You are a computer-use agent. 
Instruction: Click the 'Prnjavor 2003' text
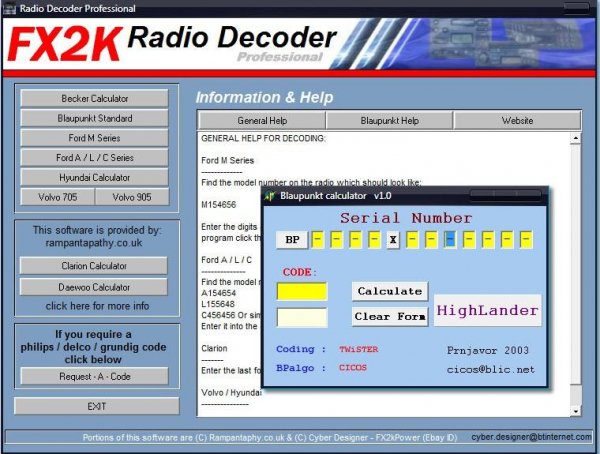[488, 350]
